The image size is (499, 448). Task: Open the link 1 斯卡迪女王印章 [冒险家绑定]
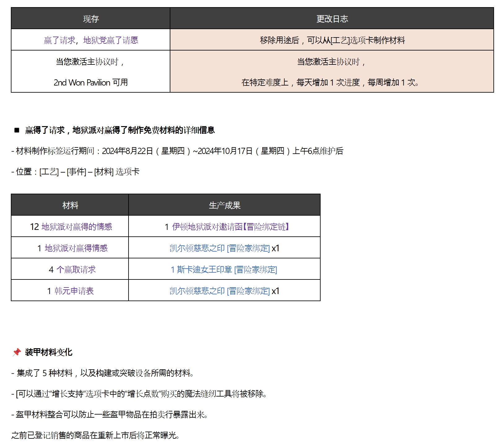click(224, 270)
